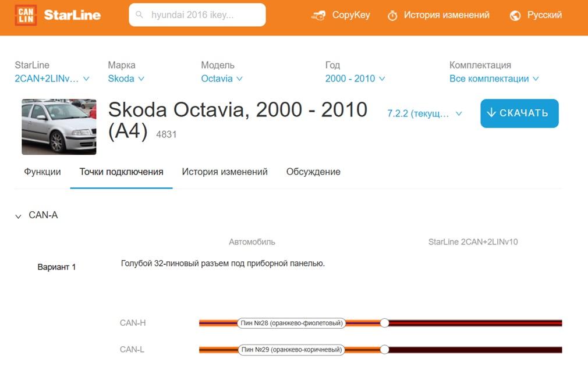The image size is (588, 366).
Task: Open the Комплектация dropdown
Action: [x=494, y=79]
